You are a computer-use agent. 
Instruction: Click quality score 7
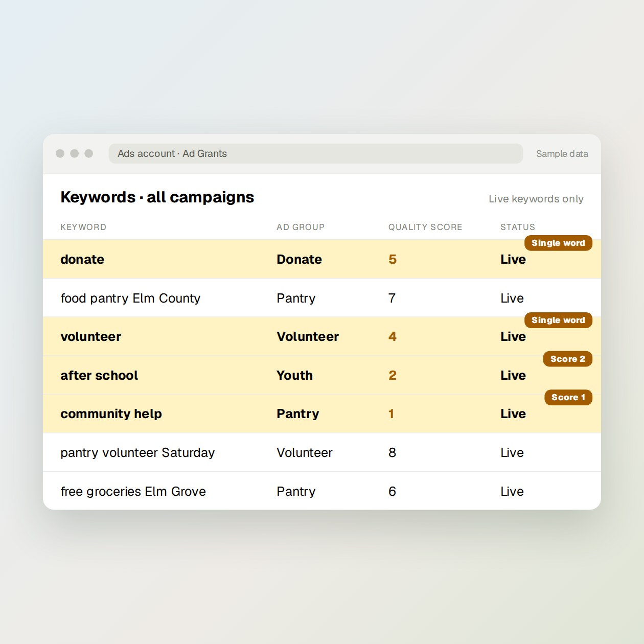392,298
